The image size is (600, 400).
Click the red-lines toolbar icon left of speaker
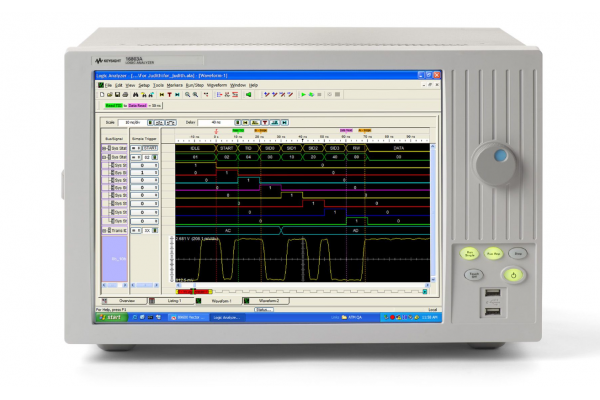tap(235, 95)
